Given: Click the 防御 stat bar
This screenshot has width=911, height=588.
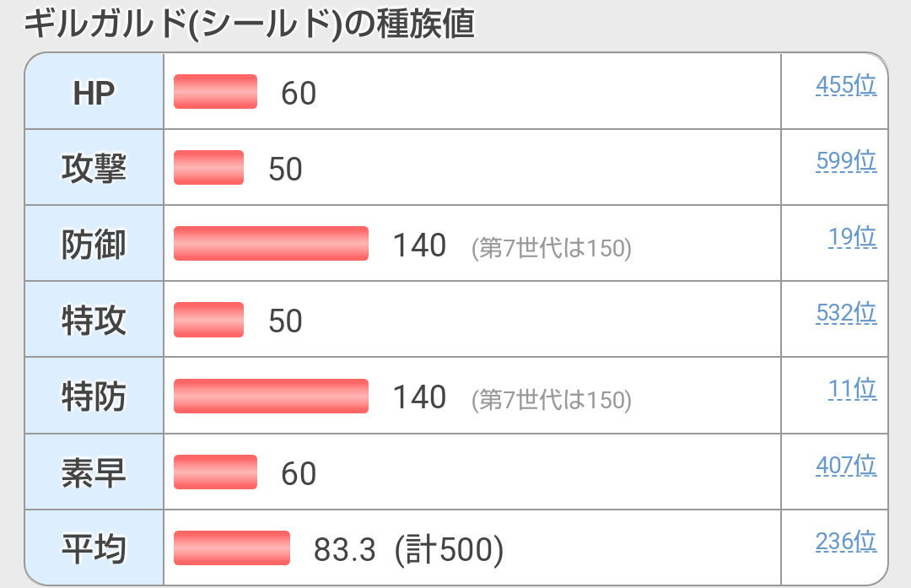Looking at the screenshot, I should click(271, 244).
